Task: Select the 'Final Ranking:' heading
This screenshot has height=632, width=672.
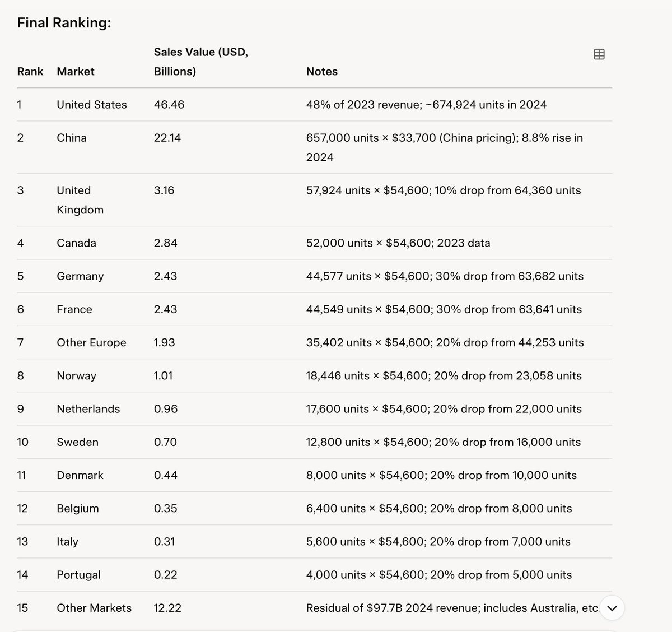Action: (64, 23)
